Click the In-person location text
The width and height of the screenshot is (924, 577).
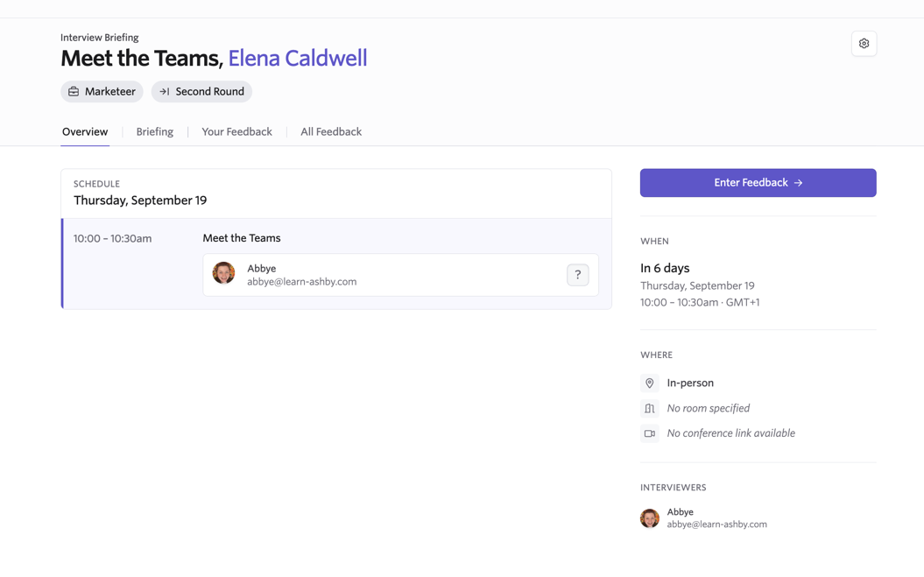click(x=690, y=383)
